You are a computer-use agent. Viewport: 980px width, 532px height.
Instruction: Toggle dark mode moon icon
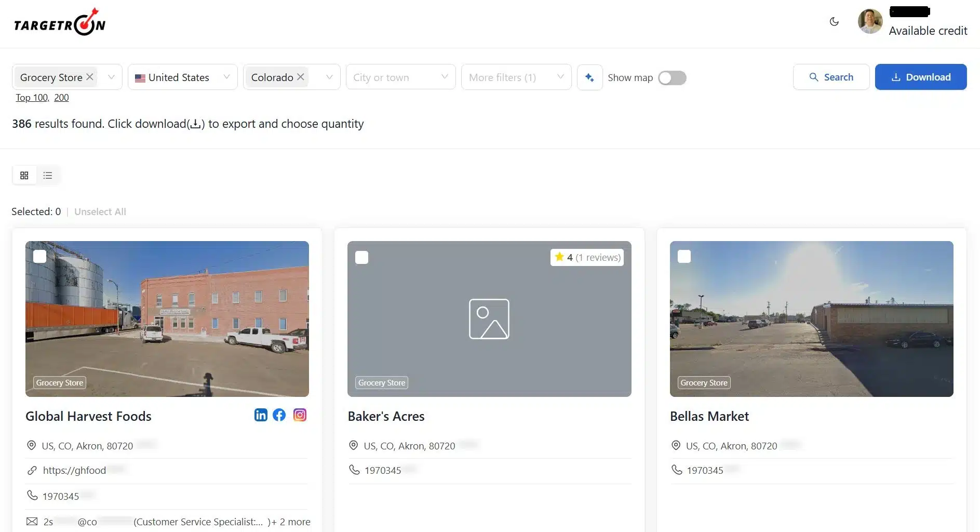pos(834,21)
